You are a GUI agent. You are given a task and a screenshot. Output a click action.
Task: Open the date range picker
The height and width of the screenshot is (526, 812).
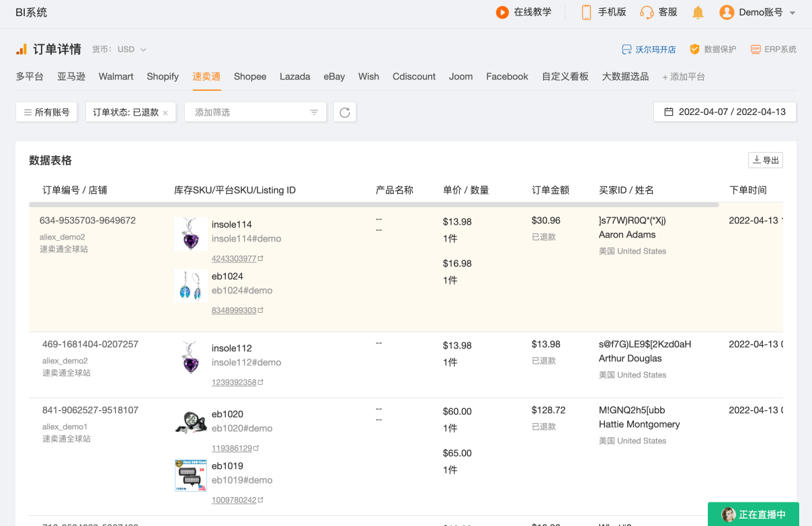(725, 112)
